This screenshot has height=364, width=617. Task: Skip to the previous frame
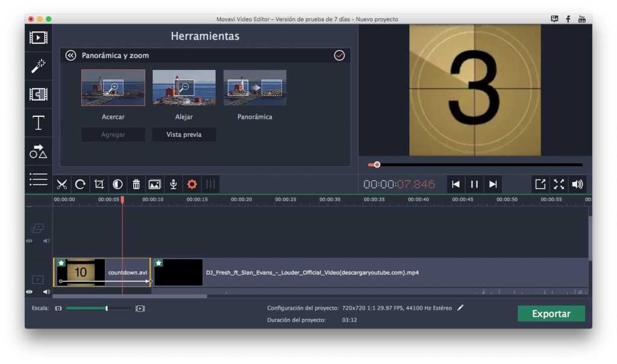coord(456,184)
